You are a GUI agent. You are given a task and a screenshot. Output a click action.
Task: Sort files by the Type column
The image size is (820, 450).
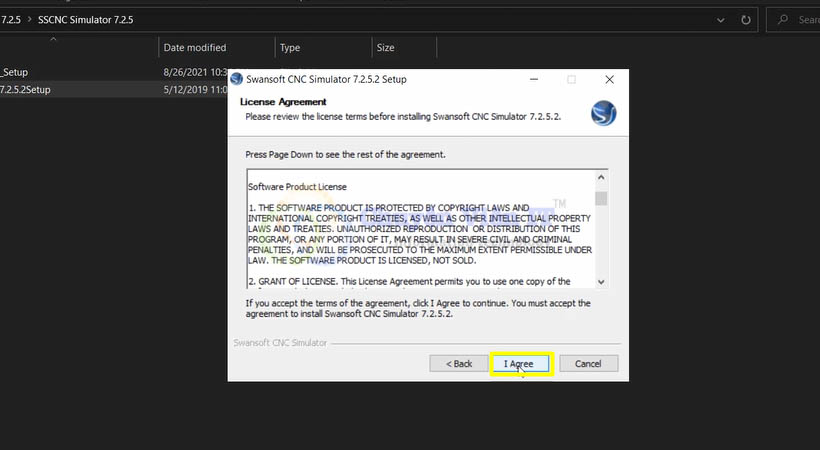290,47
